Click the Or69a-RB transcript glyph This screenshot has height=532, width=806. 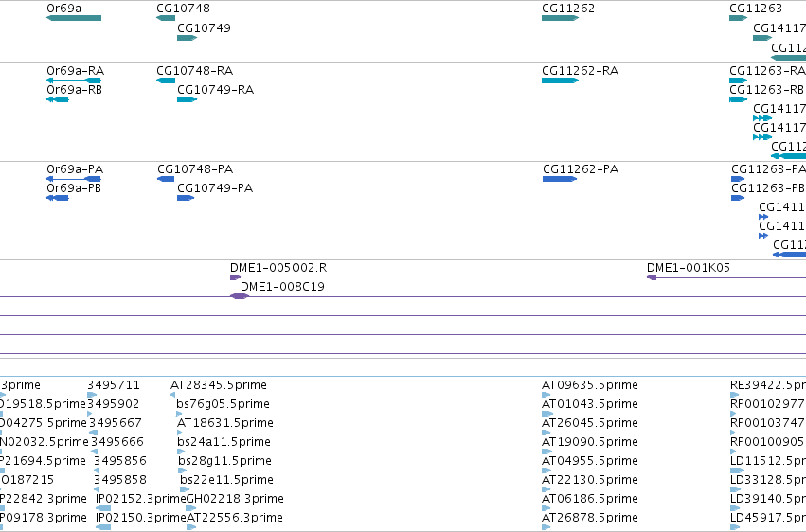58,99
